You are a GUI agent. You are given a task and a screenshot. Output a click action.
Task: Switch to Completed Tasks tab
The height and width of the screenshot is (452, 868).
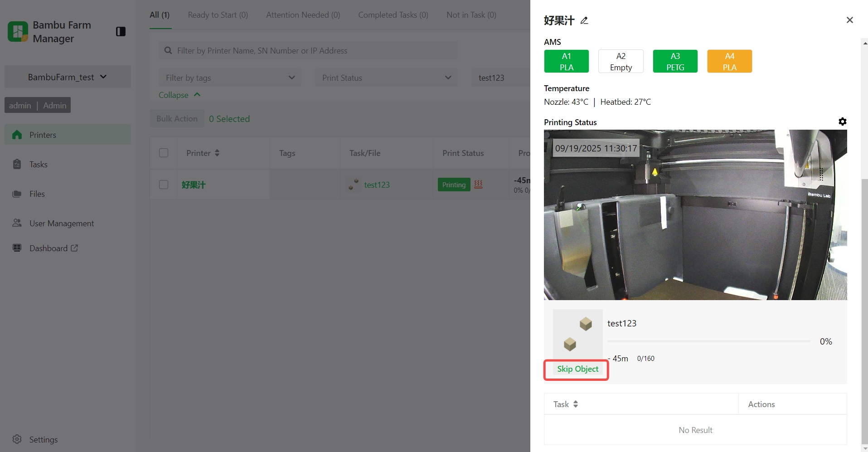(x=393, y=15)
